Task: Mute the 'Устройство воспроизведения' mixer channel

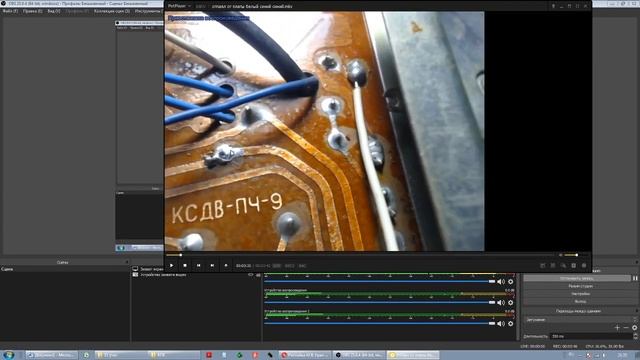Action: pos(501,302)
